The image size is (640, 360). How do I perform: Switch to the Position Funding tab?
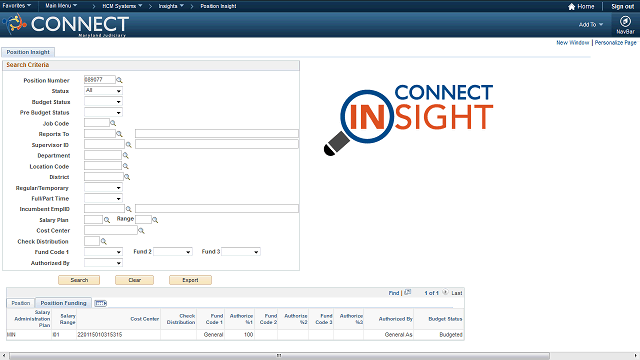pyautogui.click(x=63, y=303)
